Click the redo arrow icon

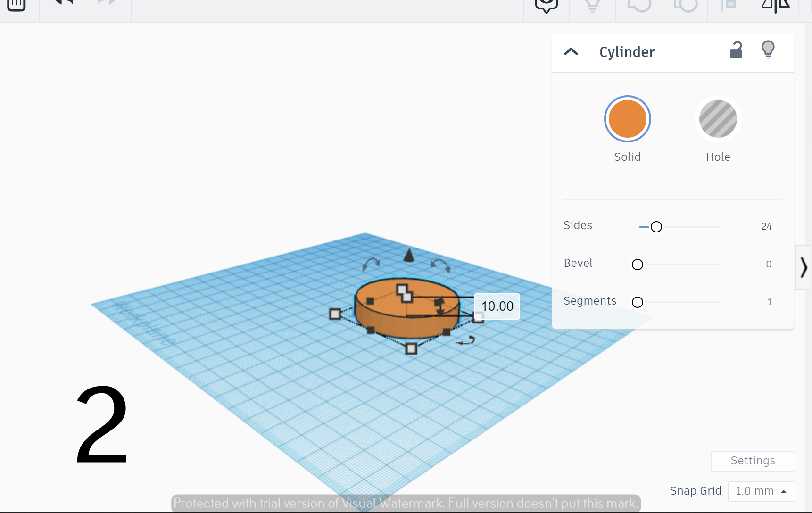[x=107, y=3]
